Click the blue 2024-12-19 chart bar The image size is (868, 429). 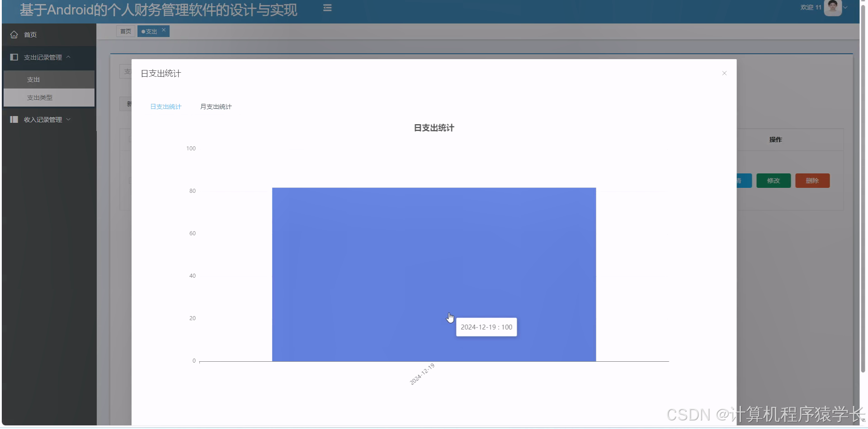[x=434, y=275]
